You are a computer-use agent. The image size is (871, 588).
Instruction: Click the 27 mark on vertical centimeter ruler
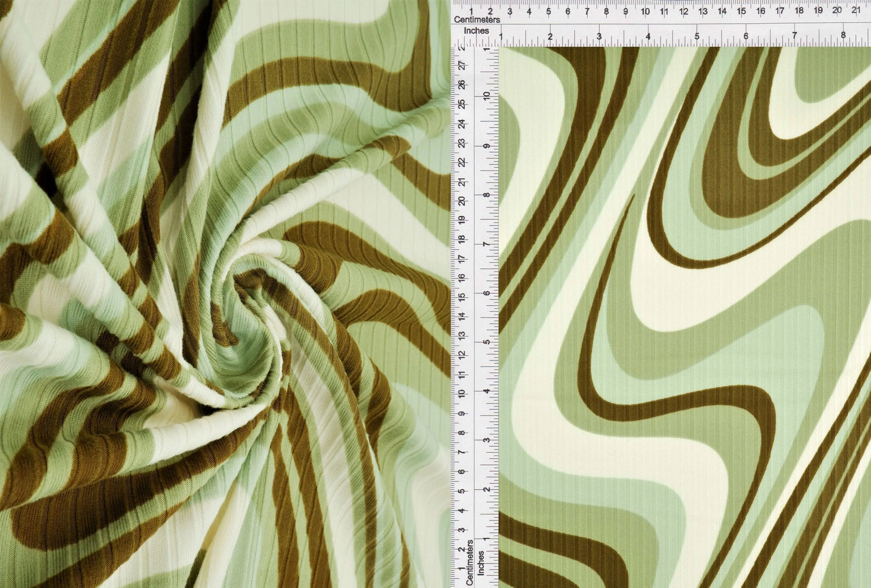pyautogui.click(x=462, y=66)
